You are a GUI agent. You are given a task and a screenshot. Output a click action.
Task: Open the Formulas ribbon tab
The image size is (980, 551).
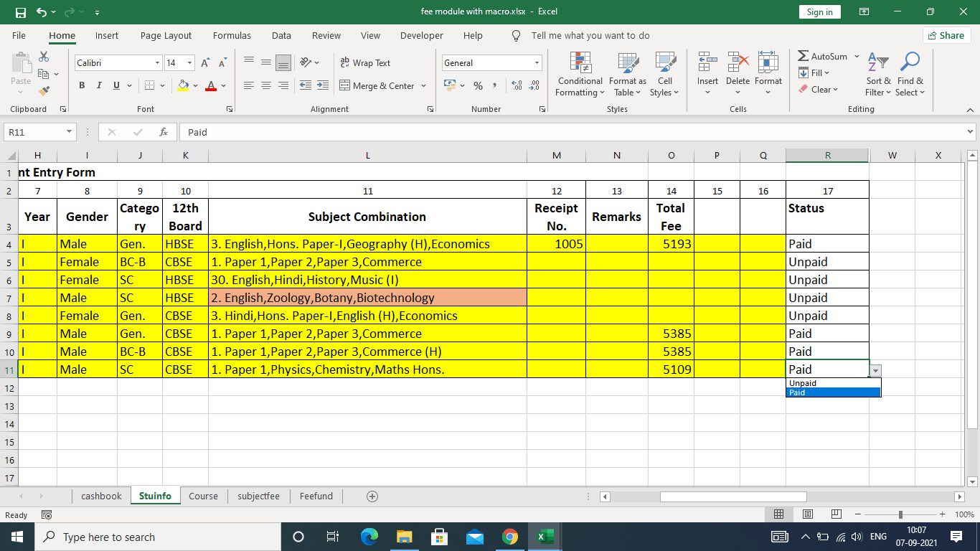pyautogui.click(x=232, y=35)
